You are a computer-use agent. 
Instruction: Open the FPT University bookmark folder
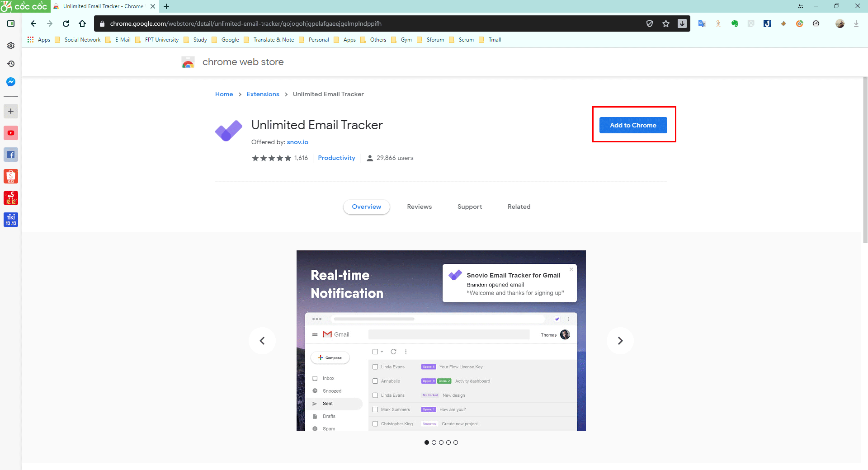[157, 40]
